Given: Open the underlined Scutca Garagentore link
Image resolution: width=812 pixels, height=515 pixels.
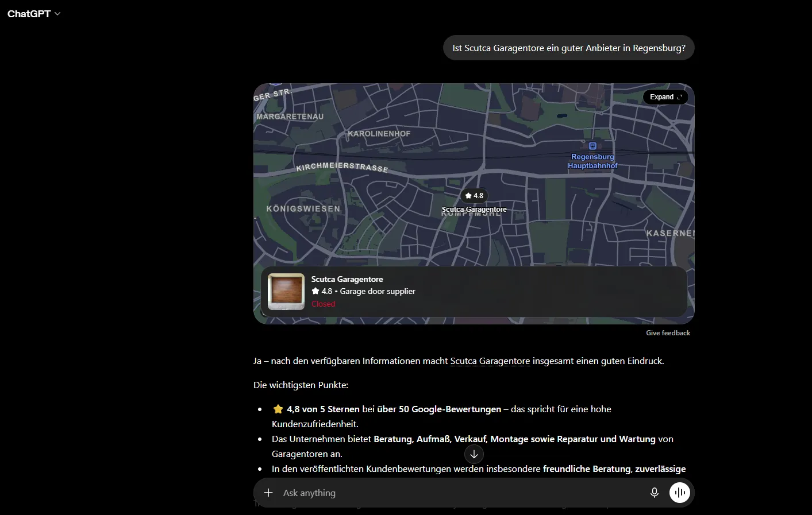Looking at the screenshot, I should click(x=490, y=361).
